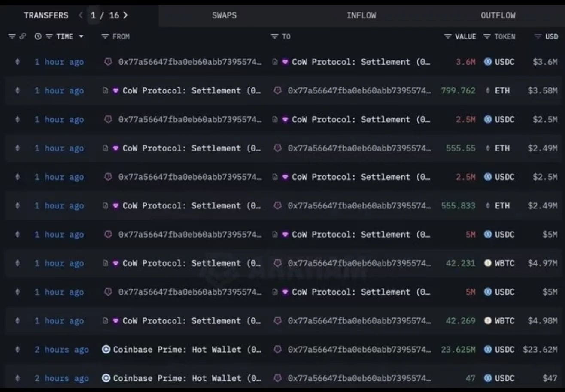Click USDC token icon on the 23.625M row
This screenshot has height=392, width=565.
click(488, 350)
